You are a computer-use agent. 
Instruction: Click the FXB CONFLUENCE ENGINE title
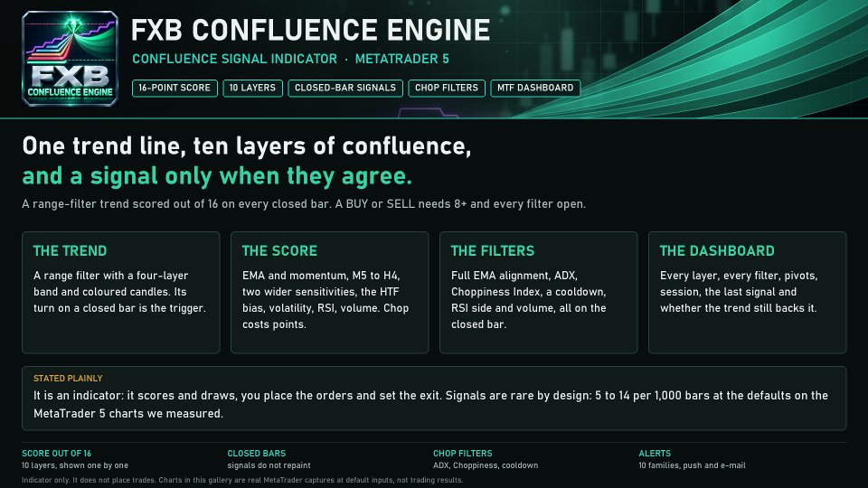pos(310,31)
